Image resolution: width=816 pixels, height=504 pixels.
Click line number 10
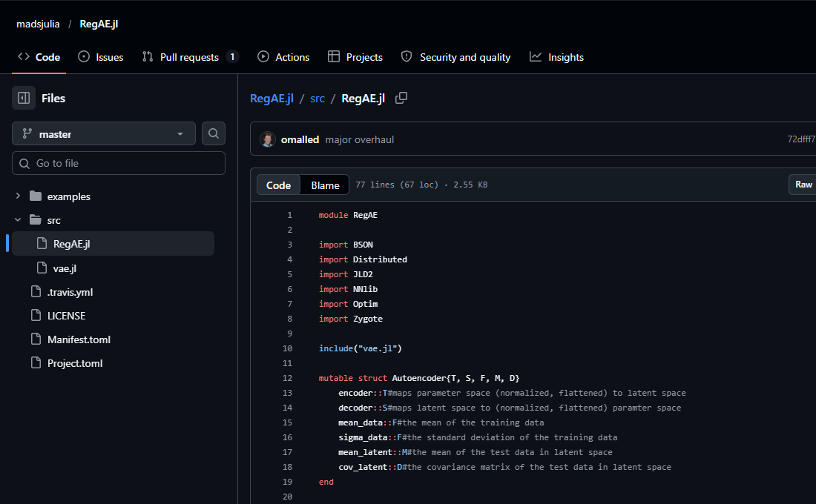coord(287,348)
